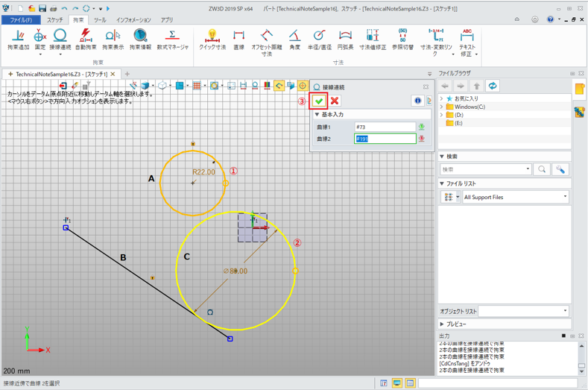Click the 出力 panel vertical scrollbar
The width and height of the screenshot is (588, 390).
point(581,358)
